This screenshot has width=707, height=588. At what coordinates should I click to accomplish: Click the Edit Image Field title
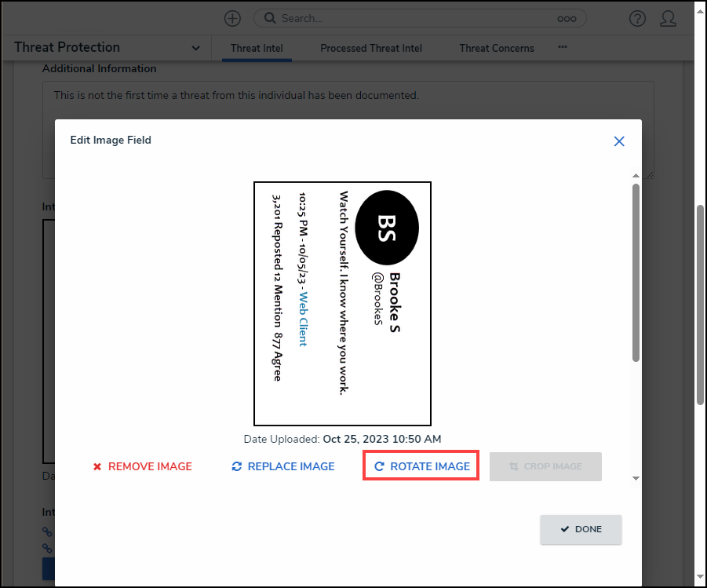point(111,140)
